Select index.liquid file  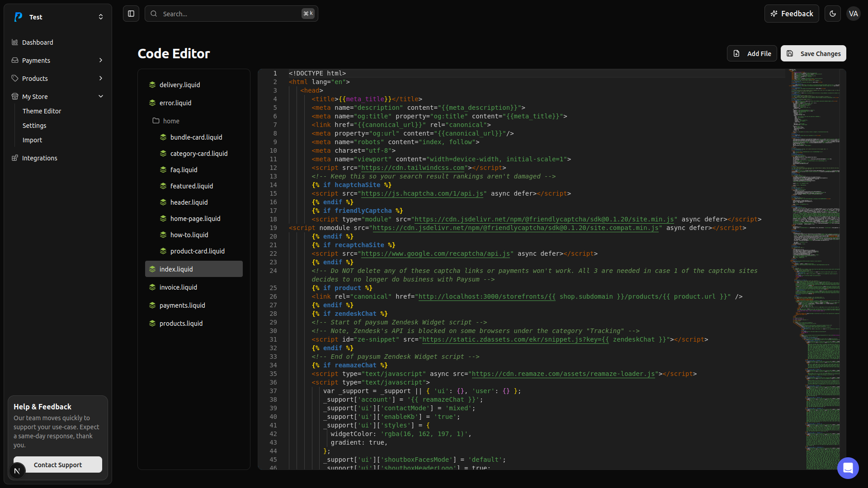click(x=194, y=269)
